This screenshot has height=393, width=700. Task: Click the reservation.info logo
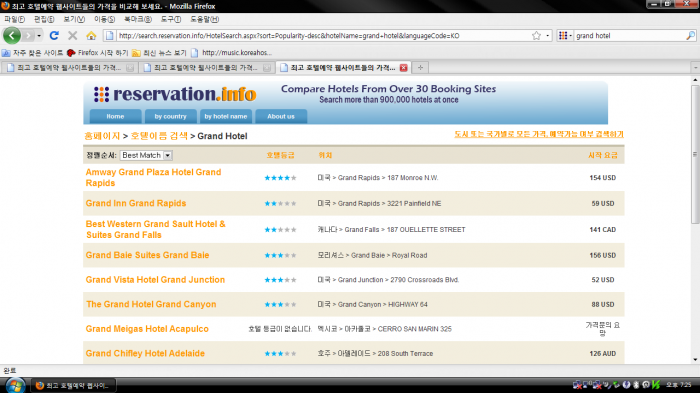click(175, 94)
